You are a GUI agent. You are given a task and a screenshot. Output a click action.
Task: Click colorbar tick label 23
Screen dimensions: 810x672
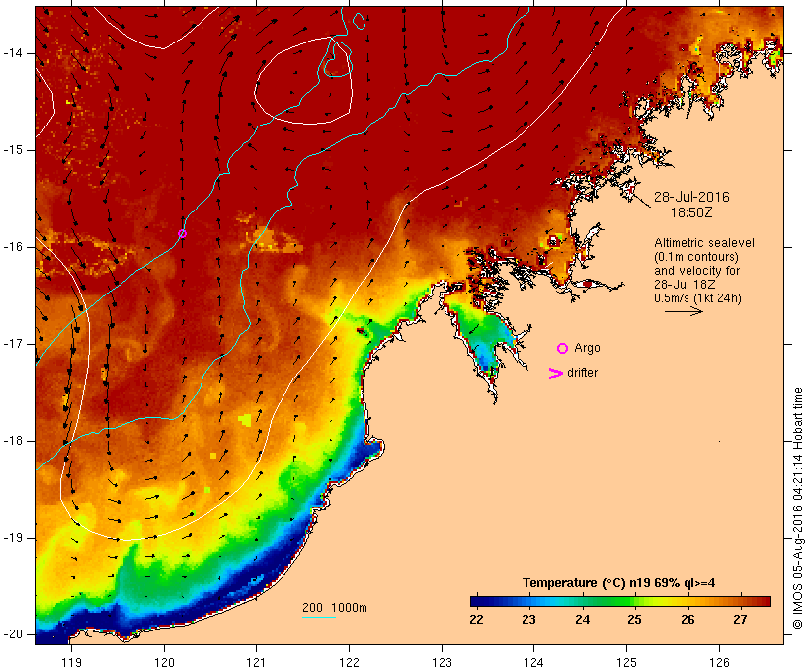[529, 620]
